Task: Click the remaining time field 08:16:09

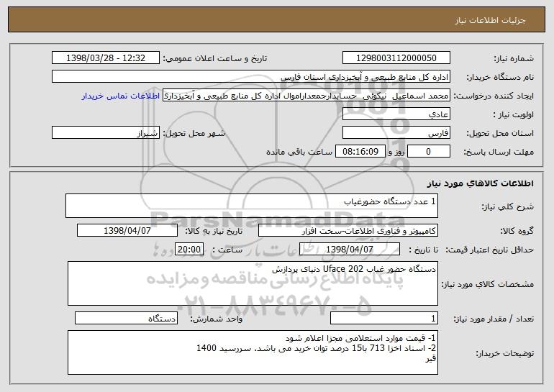Action: tap(360, 152)
